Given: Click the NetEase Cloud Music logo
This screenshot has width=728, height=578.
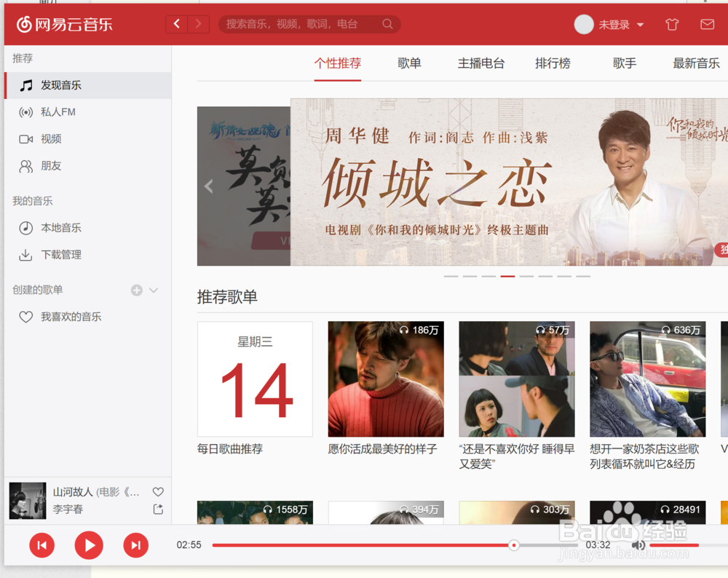Looking at the screenshot, I should click(65, 24).
